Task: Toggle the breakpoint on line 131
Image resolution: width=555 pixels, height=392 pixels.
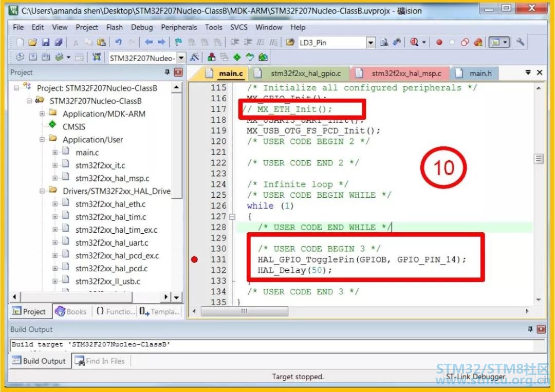Action: pyautogui.click(x=194, y=259)
